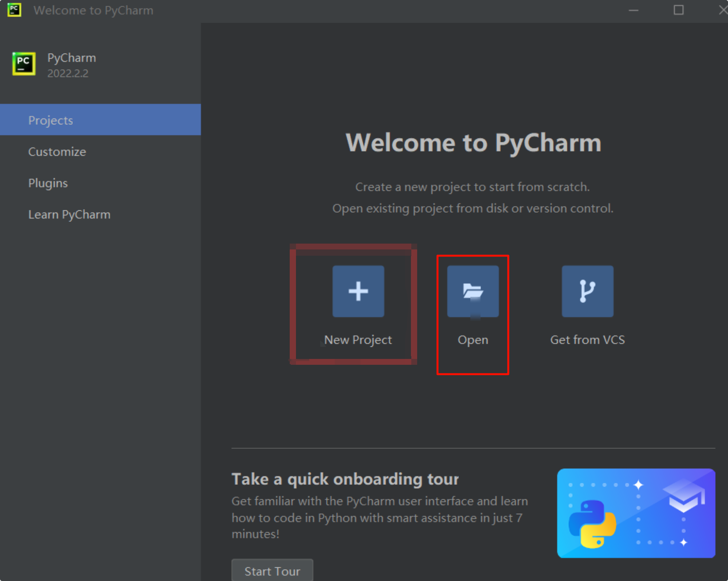The width and height of the screenshot is (728, 581).
Task: Close the Welcome to PyCharm window
Action: (723, 10)
